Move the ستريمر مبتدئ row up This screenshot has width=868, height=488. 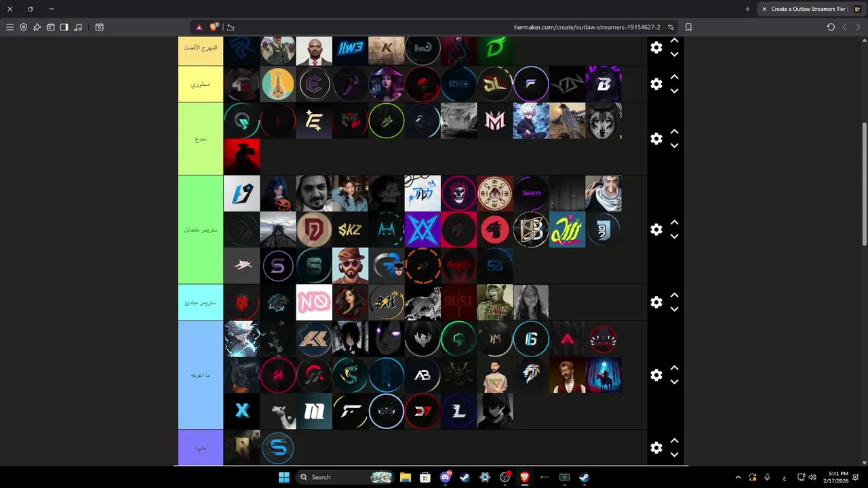point(674,295)
